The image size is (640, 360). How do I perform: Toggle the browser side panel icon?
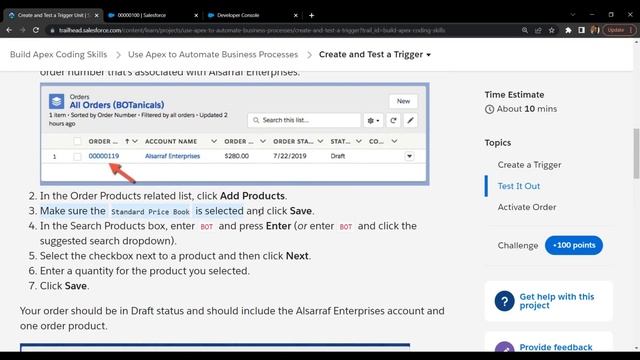coord(581,30)
